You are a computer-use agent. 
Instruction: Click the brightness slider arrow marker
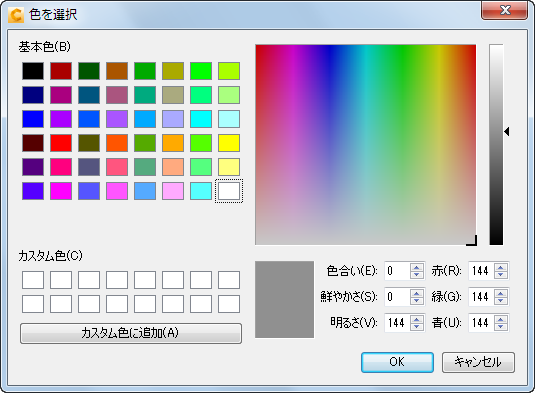pos(507,131)
